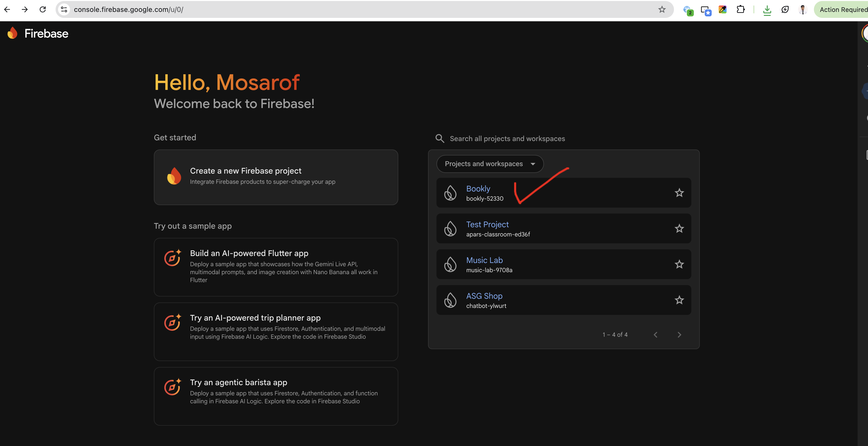
Task: Click project ID apars-classroom-ed36f
Action: pos(498,234)
